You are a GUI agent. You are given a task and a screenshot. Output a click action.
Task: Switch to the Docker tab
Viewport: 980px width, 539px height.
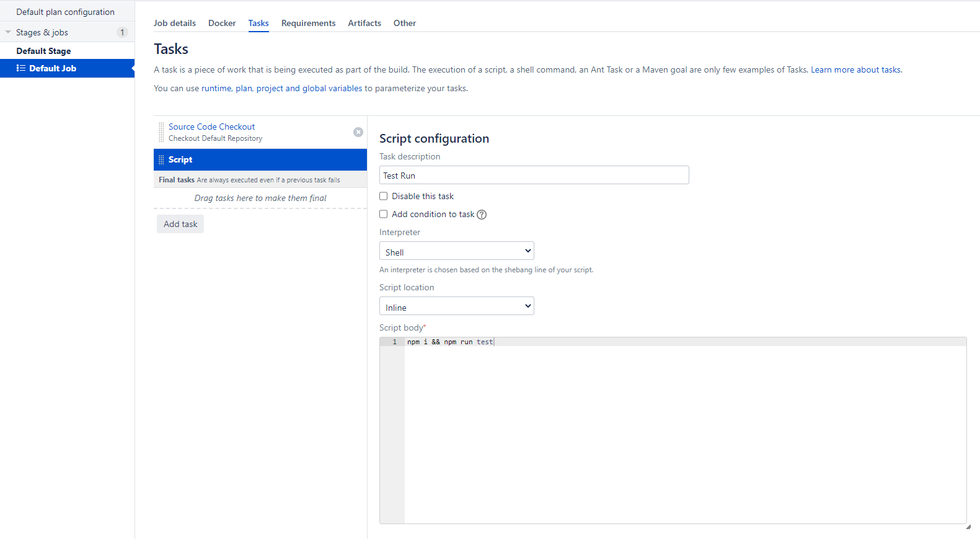(222, 23)
